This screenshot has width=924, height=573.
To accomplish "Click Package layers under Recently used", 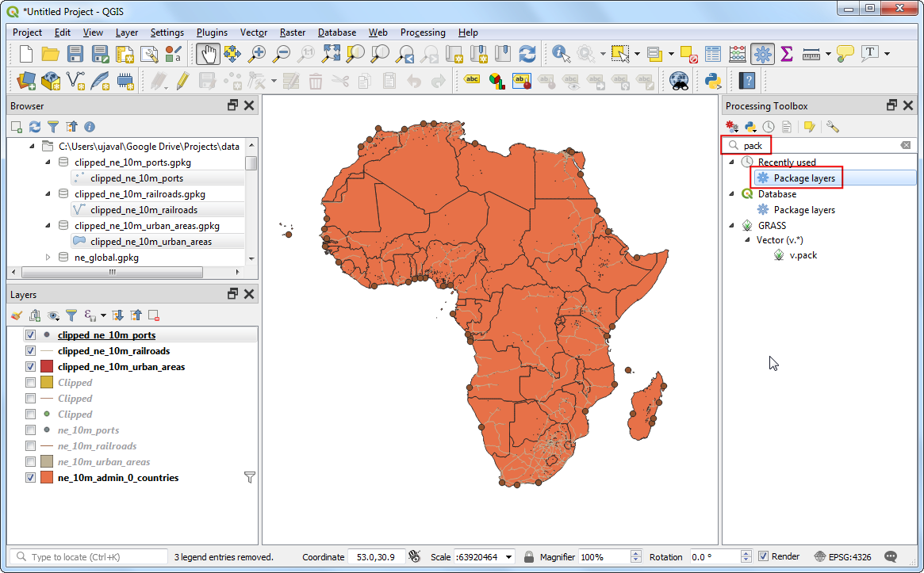I will (803, 178).
